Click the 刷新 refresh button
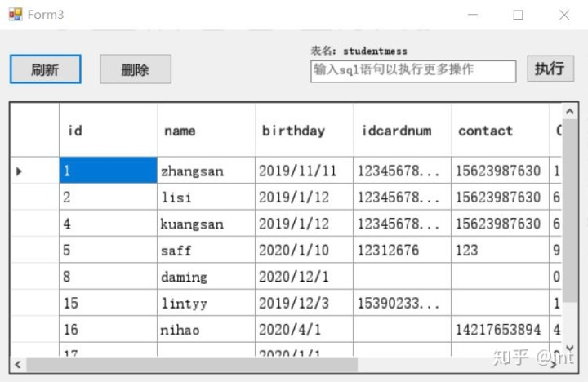Image resolution: width=588 pixels, height=382 pixels. point(46,69)
